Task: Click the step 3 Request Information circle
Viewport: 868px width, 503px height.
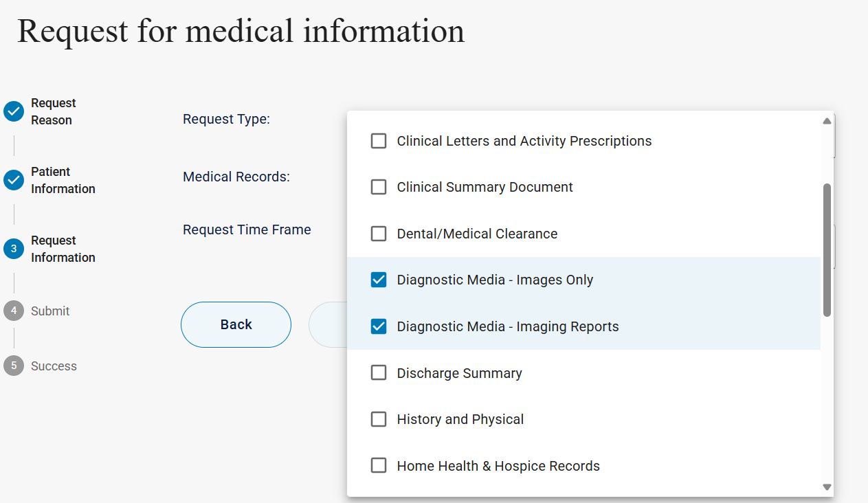Action: point(14,249)
